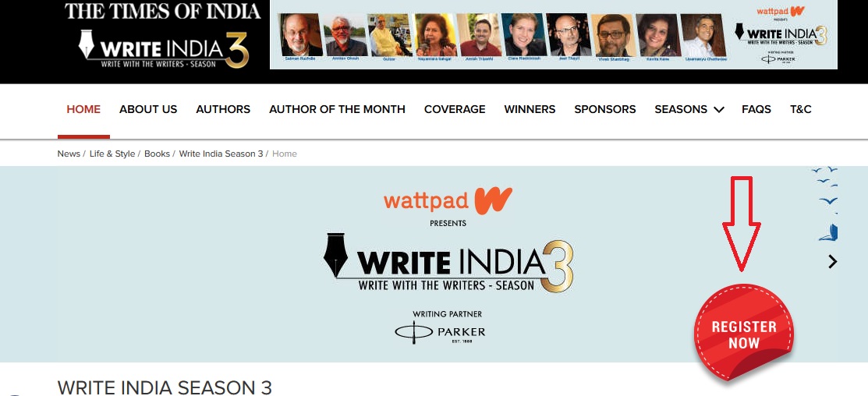Image resolution: width=868 pixels, height=396 pixels.
Task: Open the FAQs page link
Action: [756, 109]
